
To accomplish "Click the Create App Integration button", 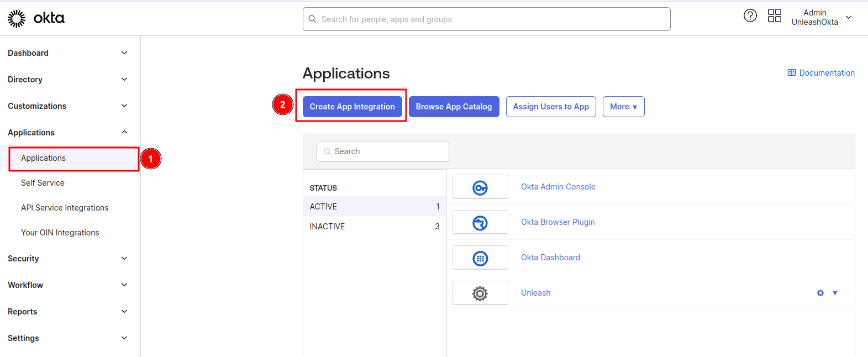I will click(x=352, y=107).
